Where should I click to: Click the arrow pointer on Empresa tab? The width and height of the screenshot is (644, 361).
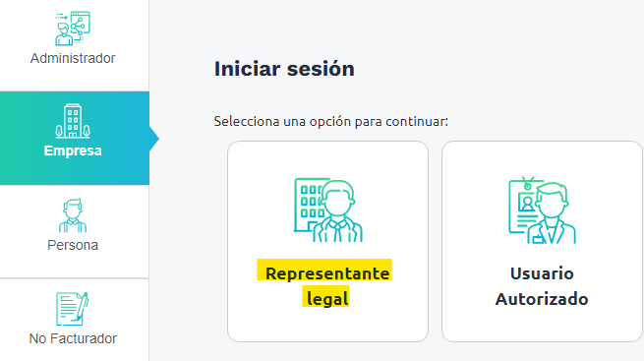coord(154,139)
